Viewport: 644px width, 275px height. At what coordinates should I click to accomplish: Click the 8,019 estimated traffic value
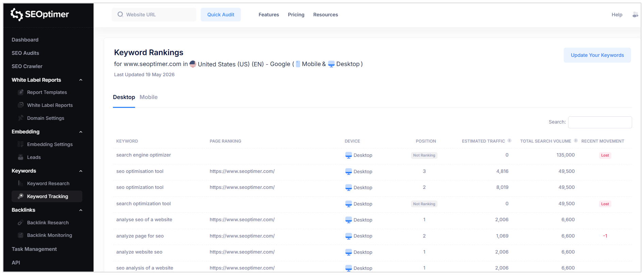tap(502, 187)
